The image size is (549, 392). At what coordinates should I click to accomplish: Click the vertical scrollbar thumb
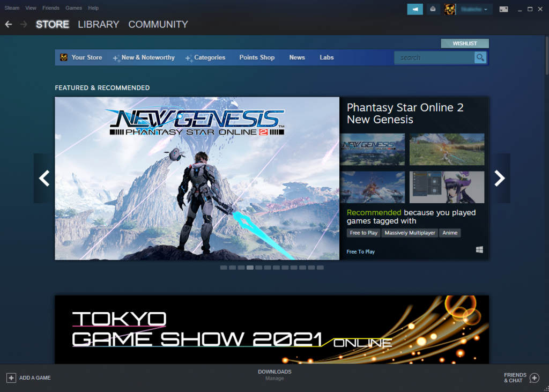click(547, 55)
